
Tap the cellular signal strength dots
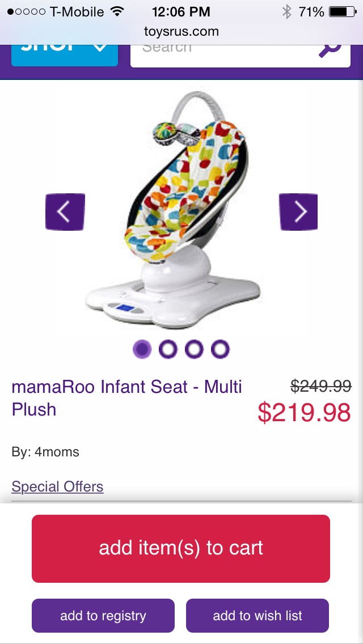[x=26, y=12]
